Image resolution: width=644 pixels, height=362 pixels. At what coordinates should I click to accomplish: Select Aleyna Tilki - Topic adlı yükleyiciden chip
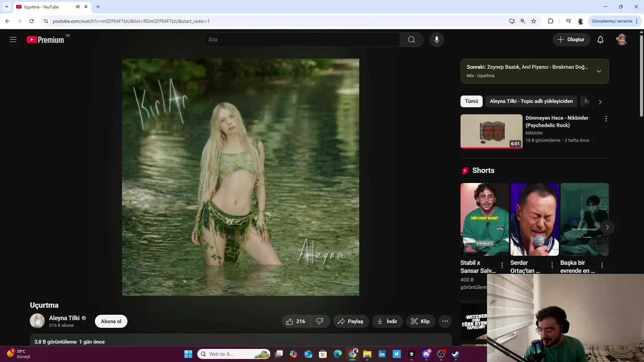[531, 101]
